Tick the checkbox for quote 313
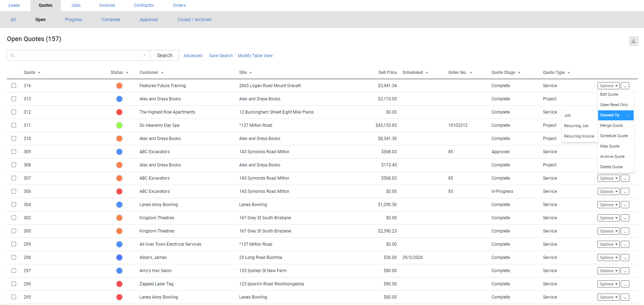 [x=14, y=99]
